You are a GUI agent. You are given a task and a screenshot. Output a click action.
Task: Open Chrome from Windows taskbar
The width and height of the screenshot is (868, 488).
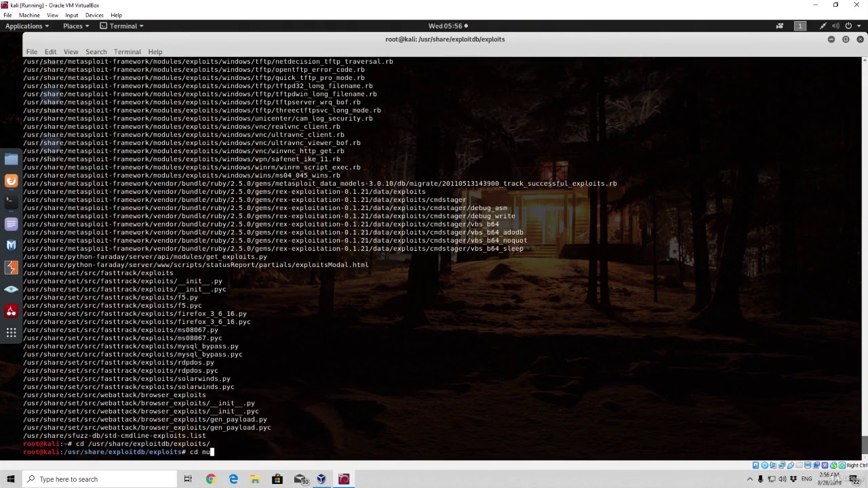coord(211,479)
